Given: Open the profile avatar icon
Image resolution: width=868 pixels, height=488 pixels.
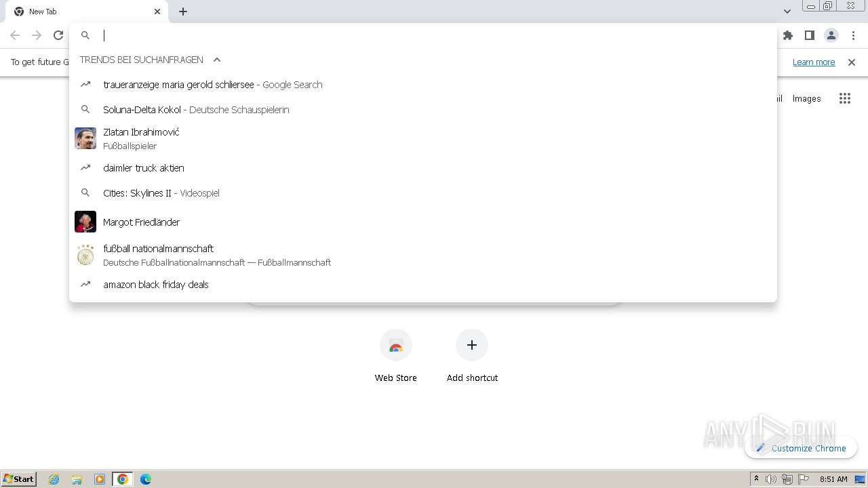Looking at the screenshot, I should [831, 35].
